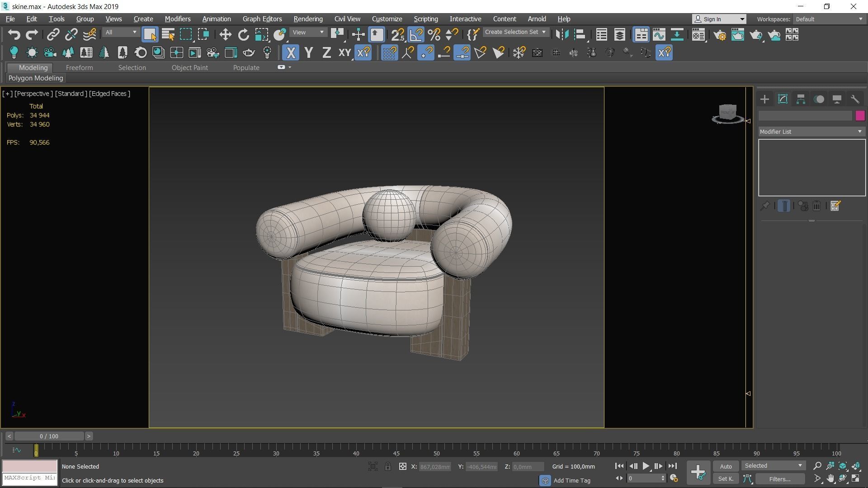Click the pink MAXScript listener swatch

30,466
